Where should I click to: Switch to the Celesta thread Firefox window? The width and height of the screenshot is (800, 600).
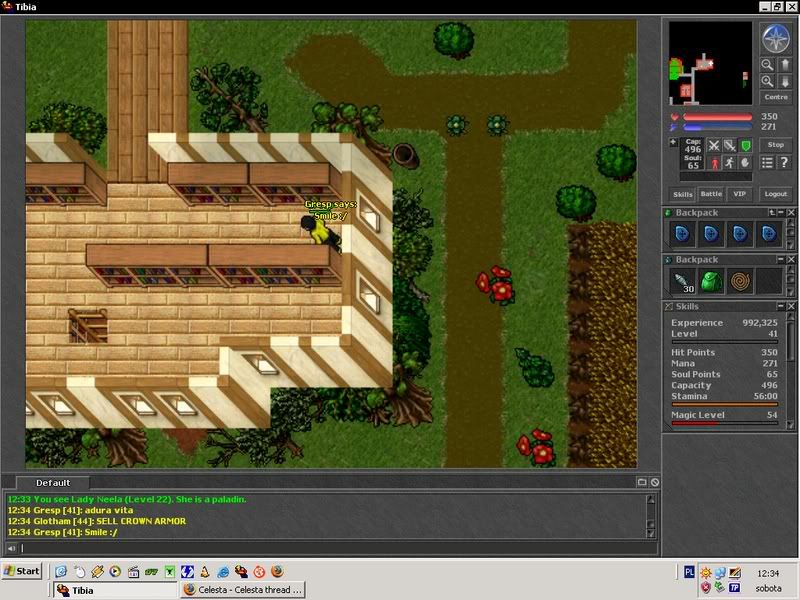(243, 590)
